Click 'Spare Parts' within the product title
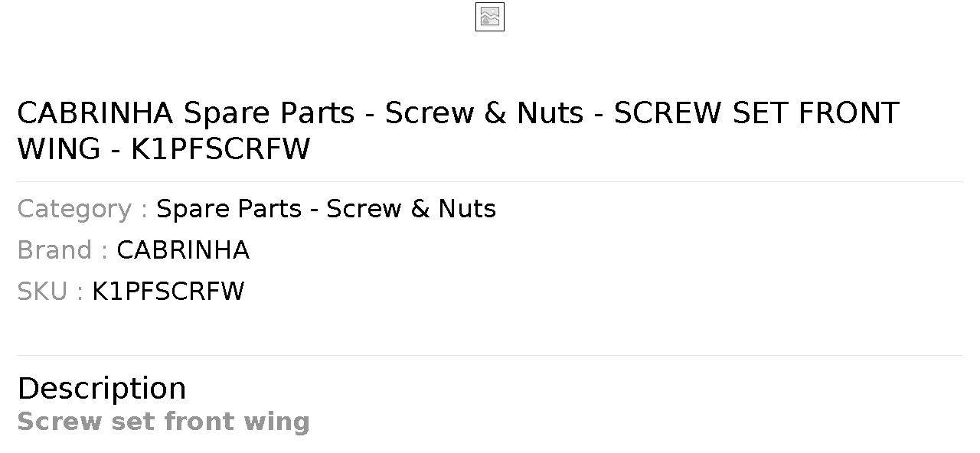The height and width of the screenshot is (453, 980). (x=269, y=113)
